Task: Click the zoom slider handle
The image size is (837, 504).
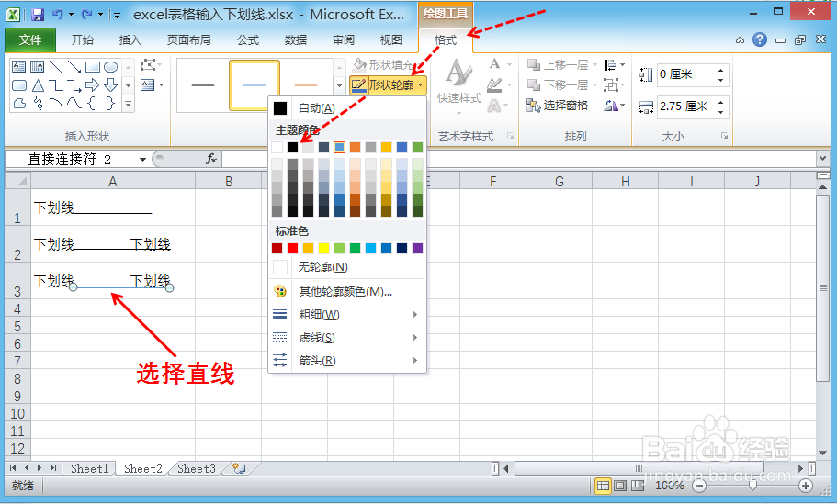Action: click(x=752, y=486)
